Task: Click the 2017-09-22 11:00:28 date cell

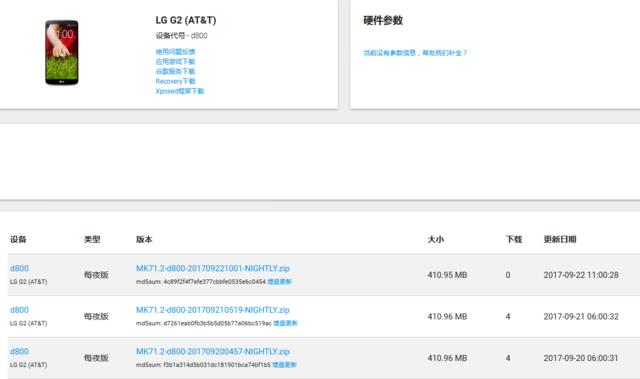Action: click(581, 275)
